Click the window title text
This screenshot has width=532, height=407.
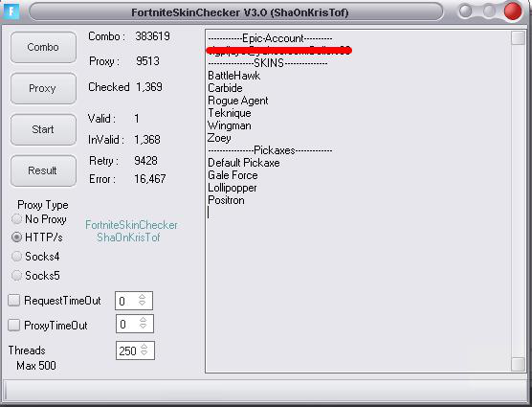[x=239, y=12]
